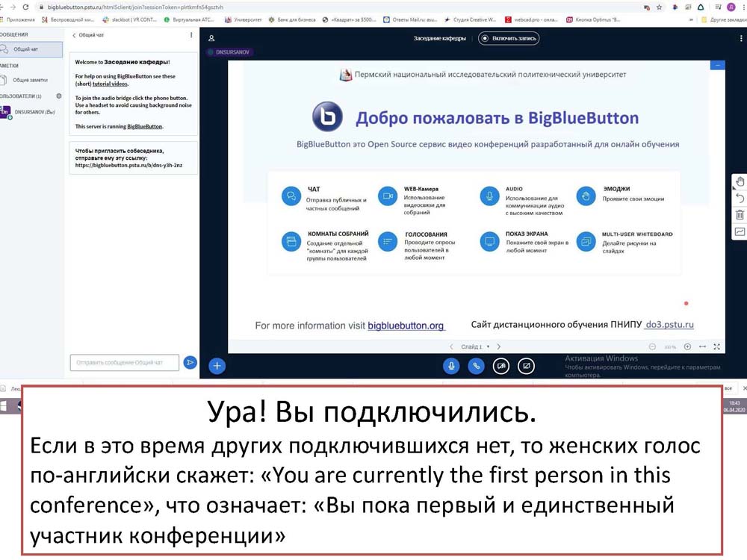
Task: Open webcad.pro bookmark
Action: [532, 19]
